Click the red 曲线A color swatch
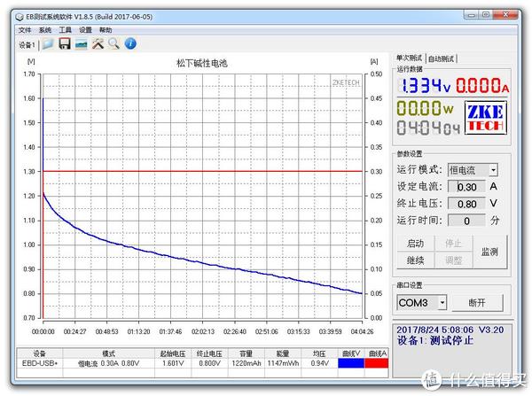The width and height of the screenshot is (532, 396). click(377, 363)
